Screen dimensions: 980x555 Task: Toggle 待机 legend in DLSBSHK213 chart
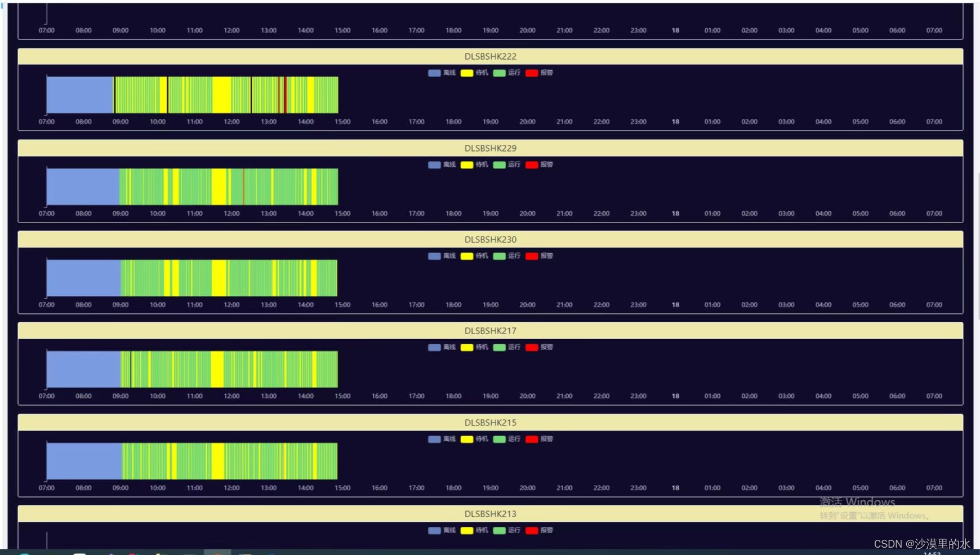point(474,530)
